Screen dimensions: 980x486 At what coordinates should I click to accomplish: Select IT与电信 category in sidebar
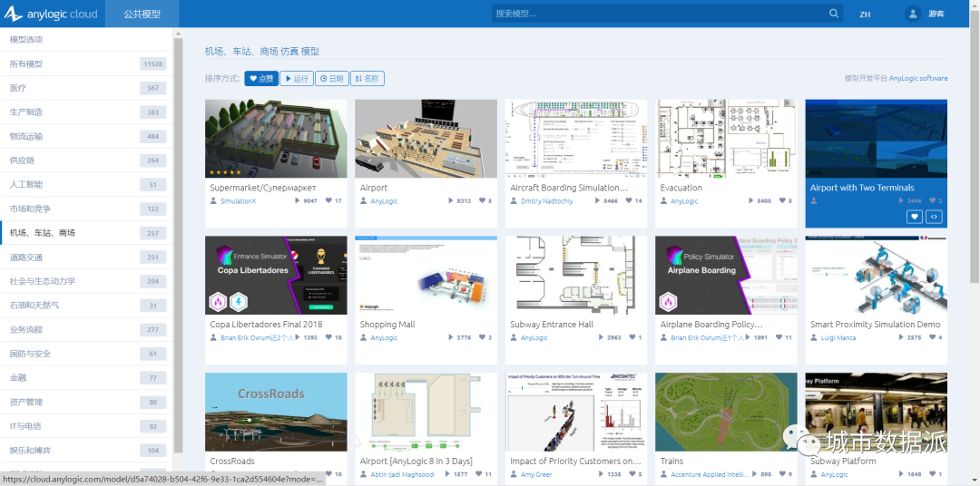pyautogui.click(x=87, y=426)
